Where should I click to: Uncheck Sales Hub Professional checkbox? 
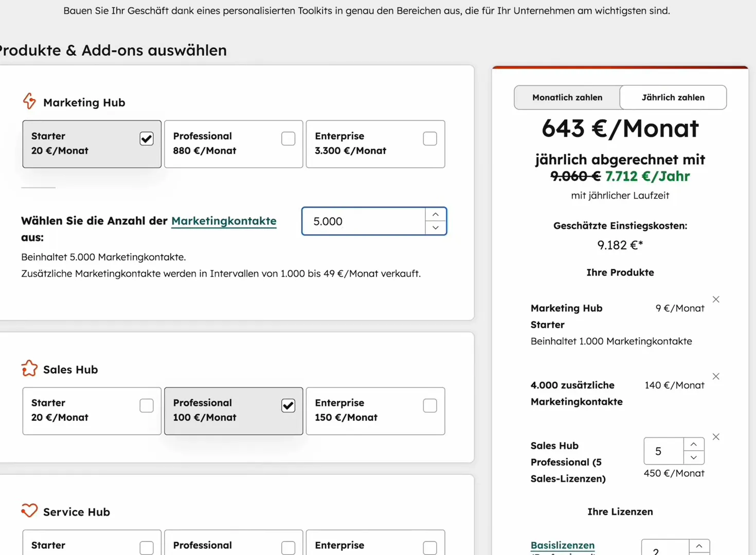tap(289, 405)
